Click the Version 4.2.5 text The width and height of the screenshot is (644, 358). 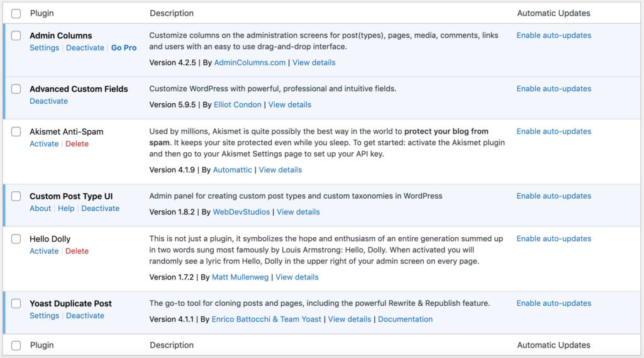pyautogui.click(x=172, y=62)
